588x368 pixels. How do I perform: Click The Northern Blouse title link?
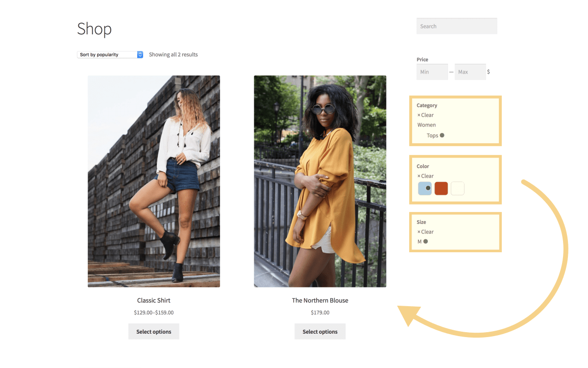[320, 300]
